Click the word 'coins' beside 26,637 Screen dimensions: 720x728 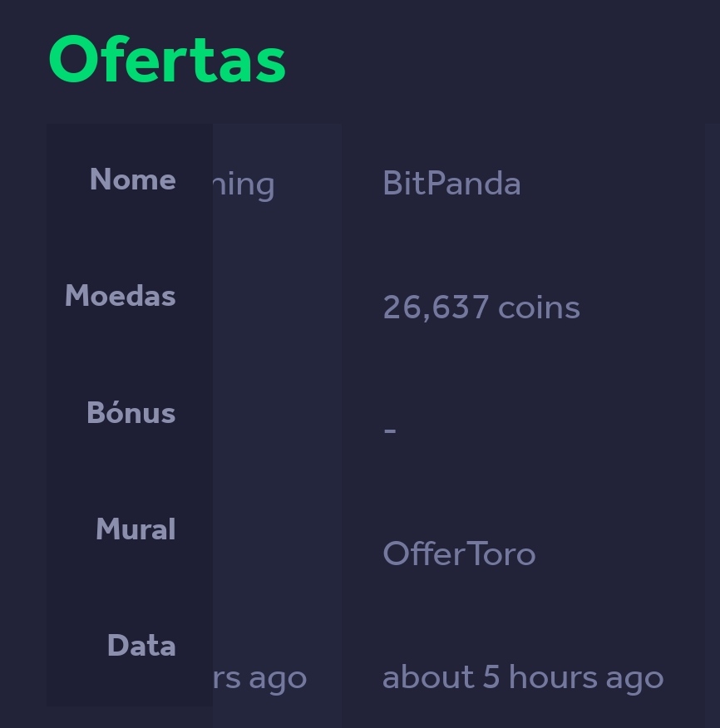click(x=539, y=307)
